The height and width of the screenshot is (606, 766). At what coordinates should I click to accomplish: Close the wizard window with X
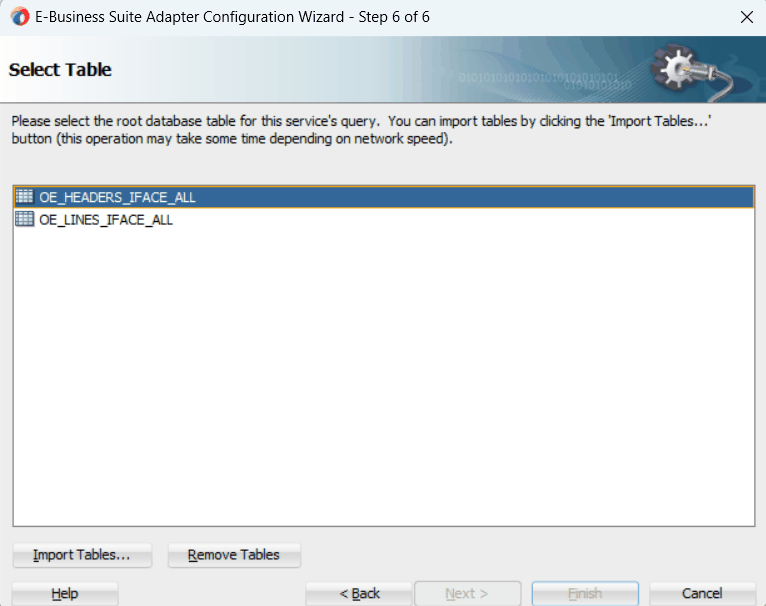coord(746,17)
